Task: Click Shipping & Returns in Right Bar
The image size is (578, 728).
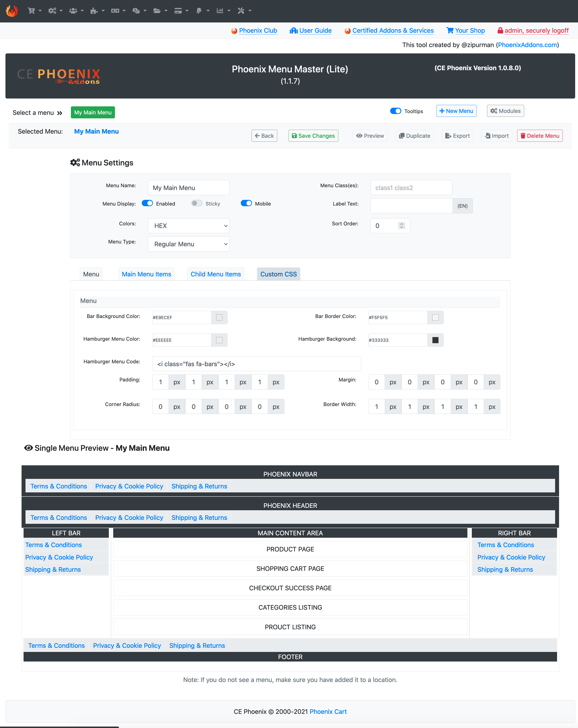Action: (x=505, y=569)
